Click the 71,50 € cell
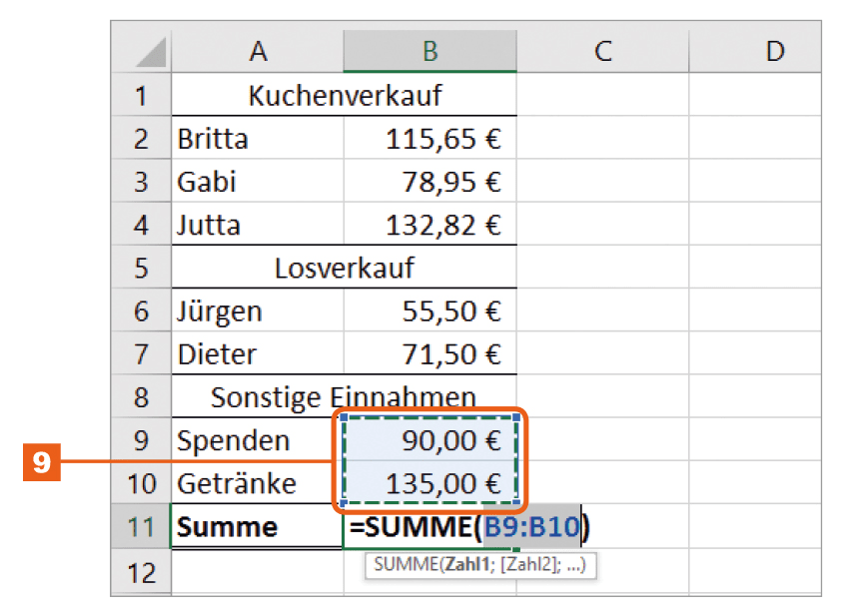 [429, 354]
